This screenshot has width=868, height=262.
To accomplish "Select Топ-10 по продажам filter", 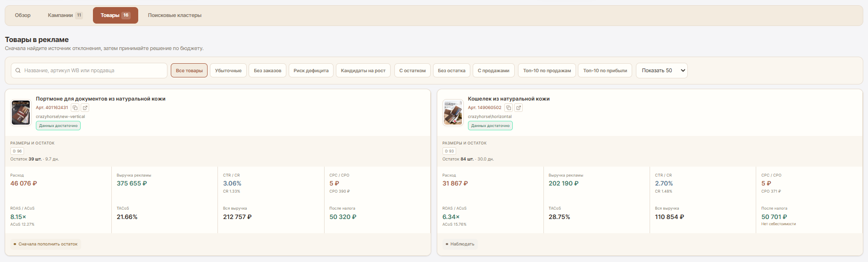I will (x=547, y=70).
